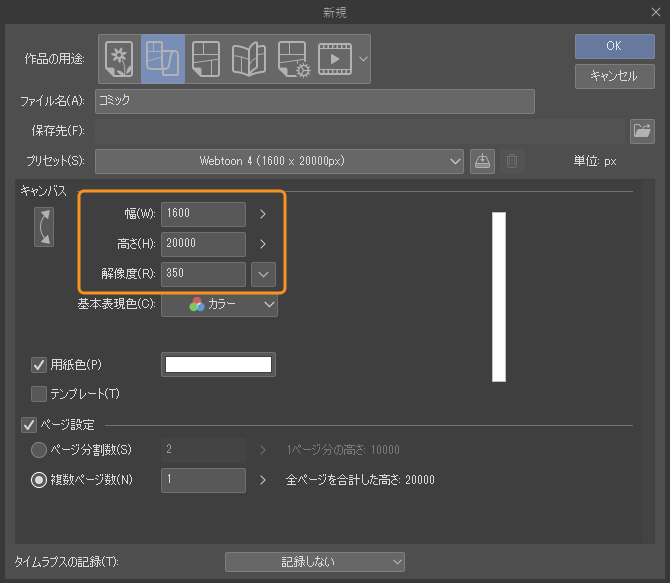
Task: Close the 新規 dialog window
Action: pos(656,12)
